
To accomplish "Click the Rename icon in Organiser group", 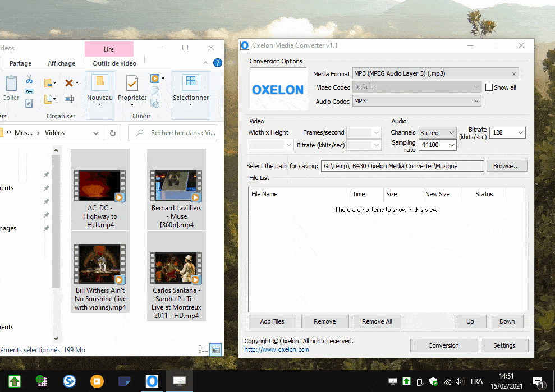I will tap(69, 99).
